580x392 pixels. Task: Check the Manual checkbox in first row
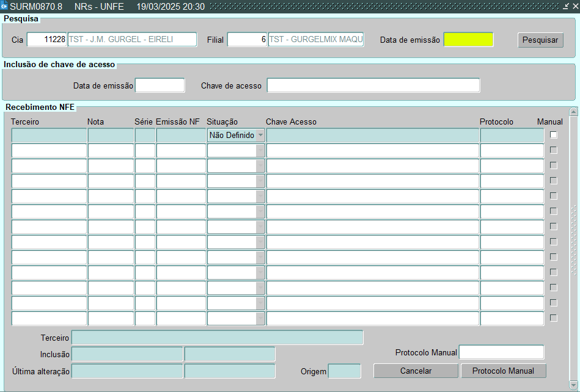[x=554, y=135]
